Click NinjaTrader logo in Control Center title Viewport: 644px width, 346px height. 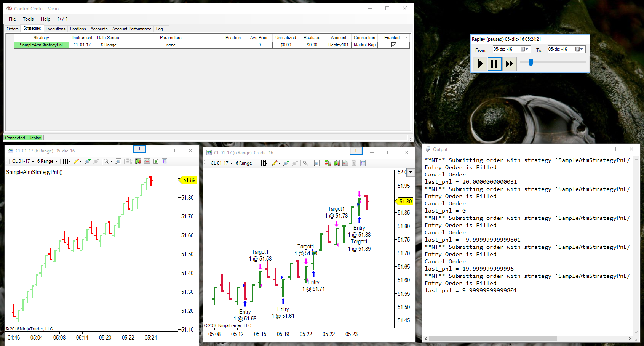pyautogui.click(x=9, y=8)
